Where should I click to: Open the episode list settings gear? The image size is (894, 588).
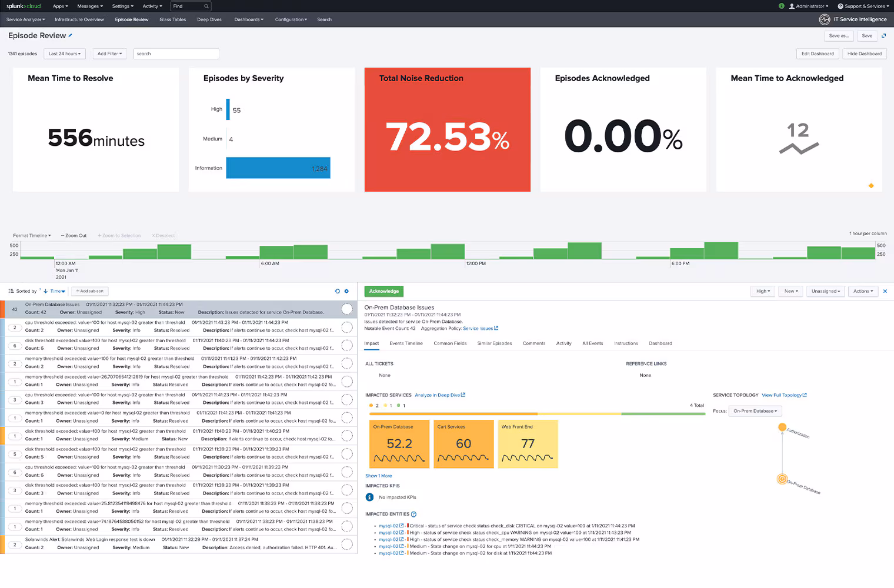coord(346,291)
